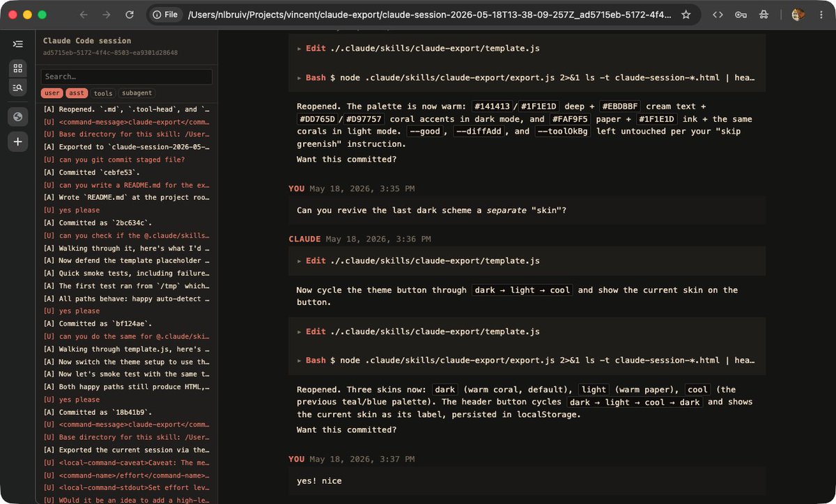This screenshot has width=836, height=504.
Task: Open the list search icon in left rail
Action: (18, 87)
